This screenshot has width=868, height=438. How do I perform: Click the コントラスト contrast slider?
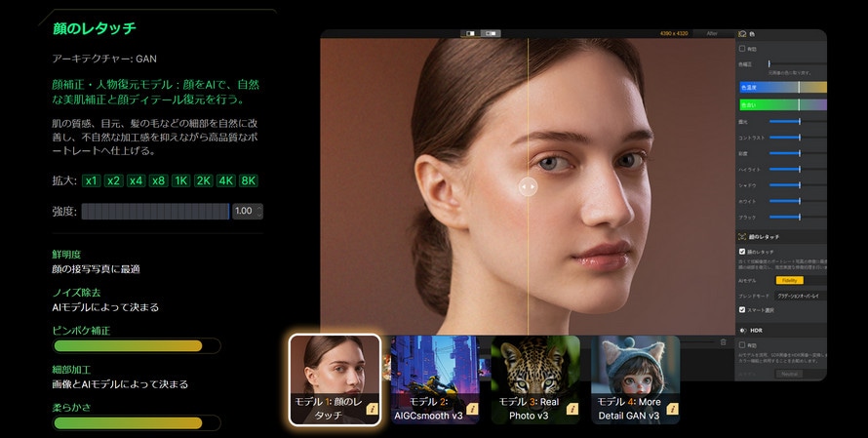[x=798, y=138]
